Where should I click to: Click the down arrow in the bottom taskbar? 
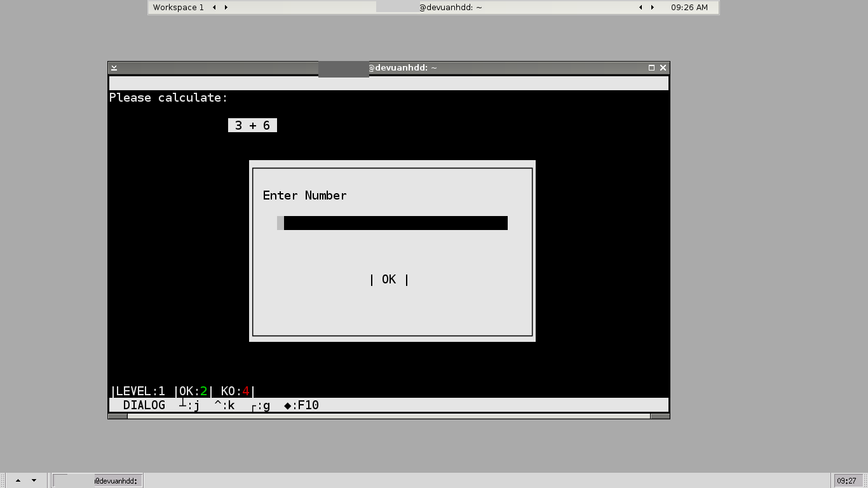coord(34,480)
